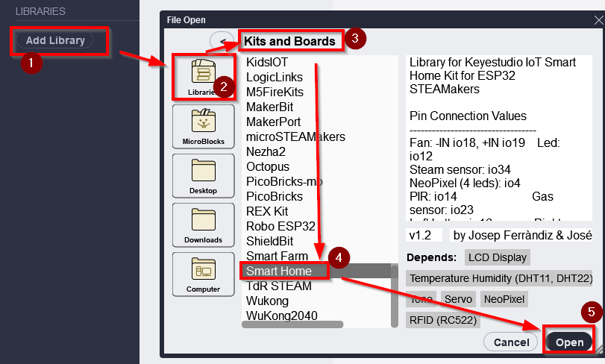The width and height of the screenshot is (605, 364).
Task: Click the Open button
Action: coord(569,342)
